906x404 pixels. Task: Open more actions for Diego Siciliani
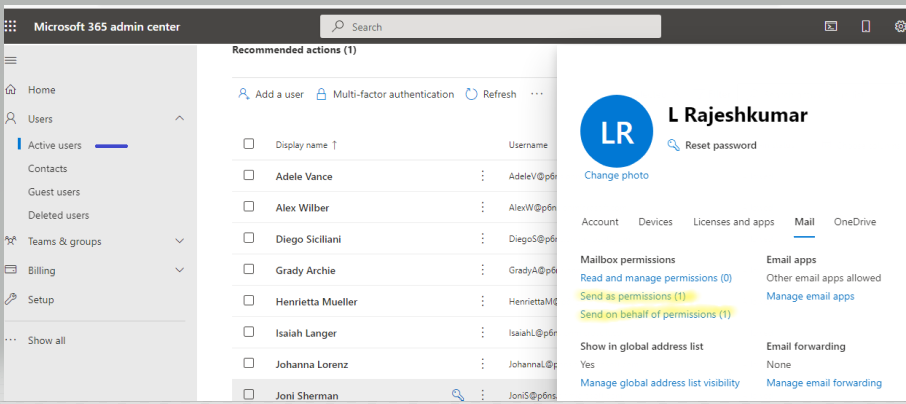click(482, 239)
